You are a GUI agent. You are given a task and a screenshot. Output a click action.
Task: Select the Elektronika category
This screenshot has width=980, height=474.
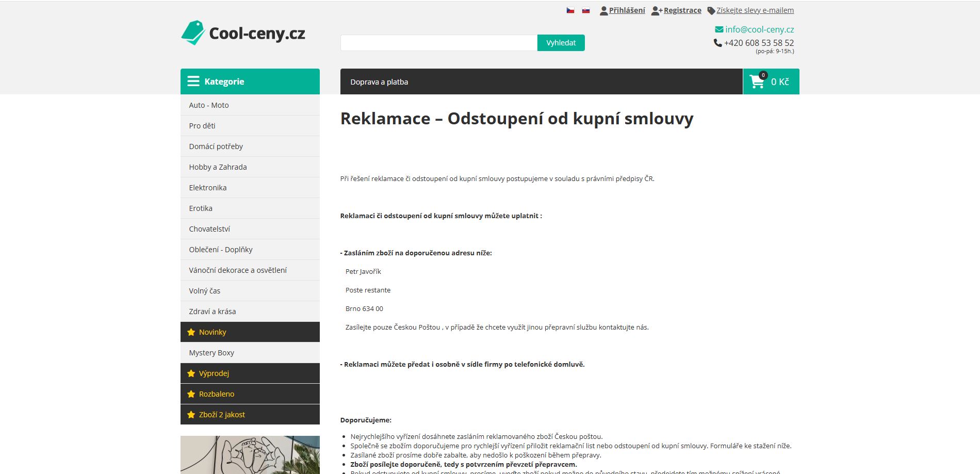[250, 188]
